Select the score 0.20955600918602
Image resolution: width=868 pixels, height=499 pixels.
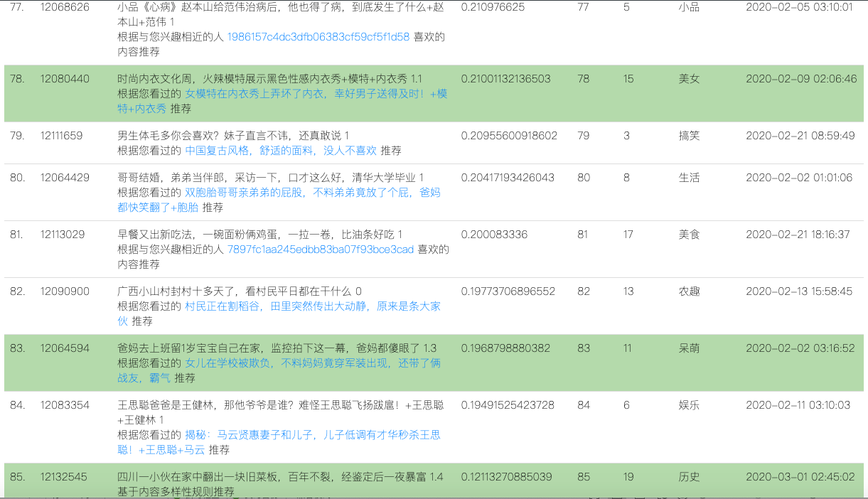pos(509,136)
